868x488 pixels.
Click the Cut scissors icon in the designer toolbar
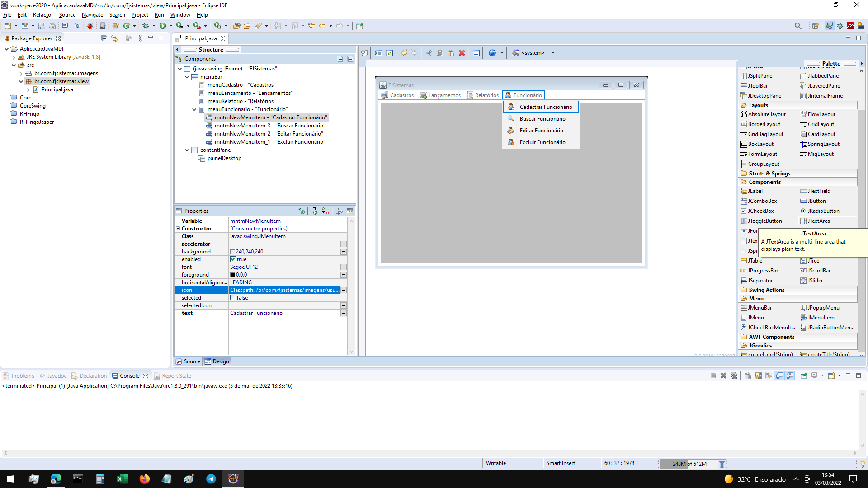click(429, 53)
